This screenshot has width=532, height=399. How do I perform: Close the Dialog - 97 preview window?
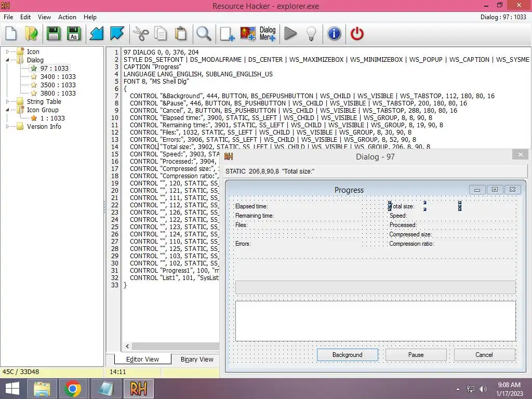tap(521, 155)
